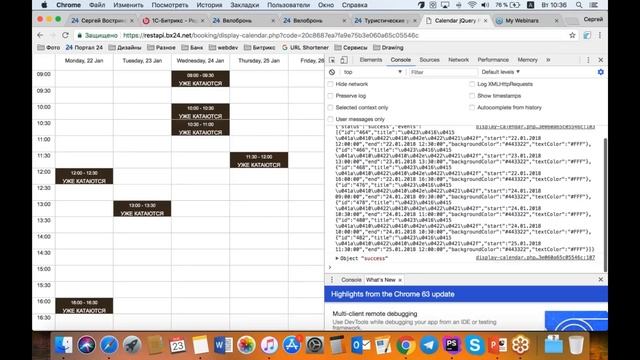Open App Store from the dock
This screenshot has width=640, height=360.
pyautogui.click(x=291, y=345)
